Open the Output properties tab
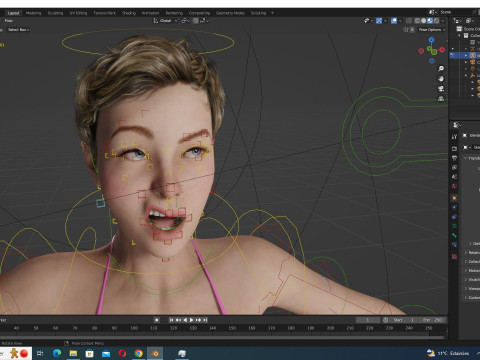The image size is (480, 360). point(454,158)
